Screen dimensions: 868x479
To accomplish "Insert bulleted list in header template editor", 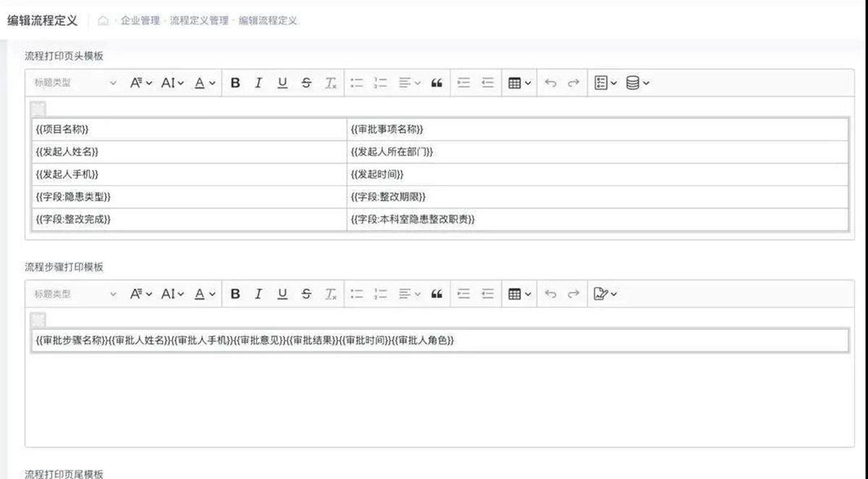I will click(357, 83).
